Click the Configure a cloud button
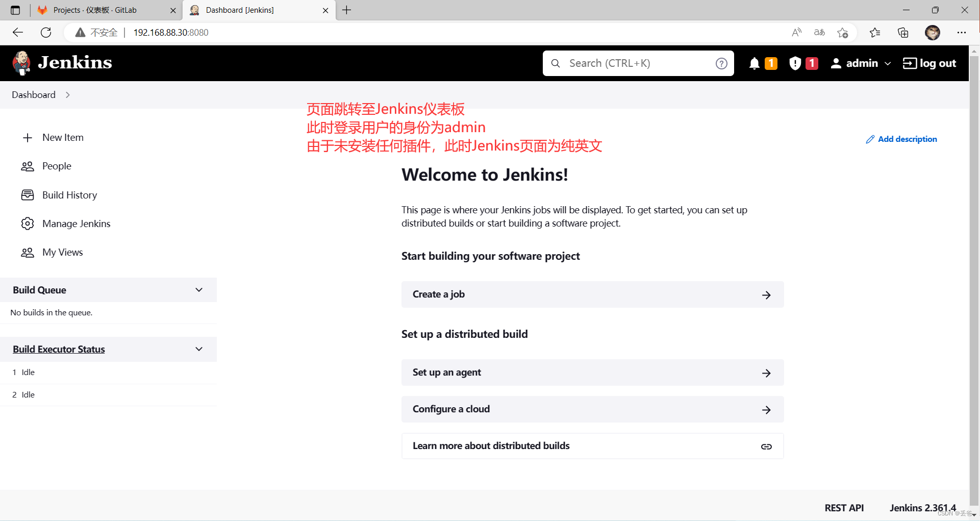Viewport: 980px width, 521px height. tap(592, 409)
